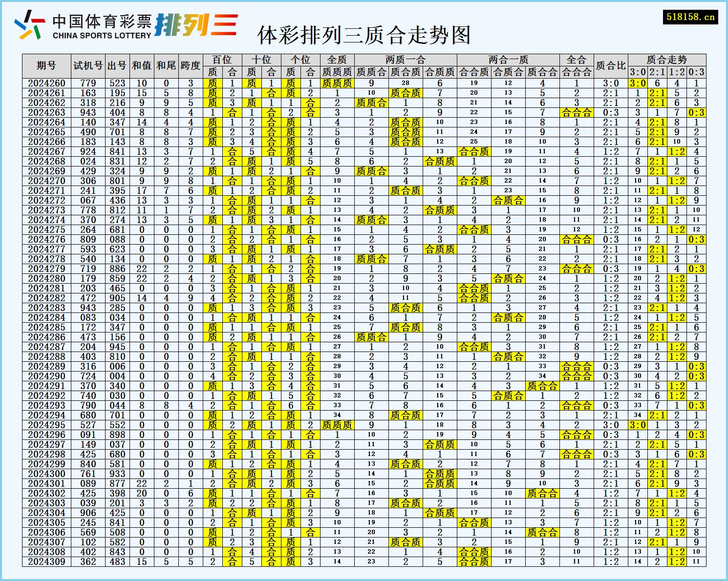Click the 体彩排列三质合走势图 title

point(364,35)
